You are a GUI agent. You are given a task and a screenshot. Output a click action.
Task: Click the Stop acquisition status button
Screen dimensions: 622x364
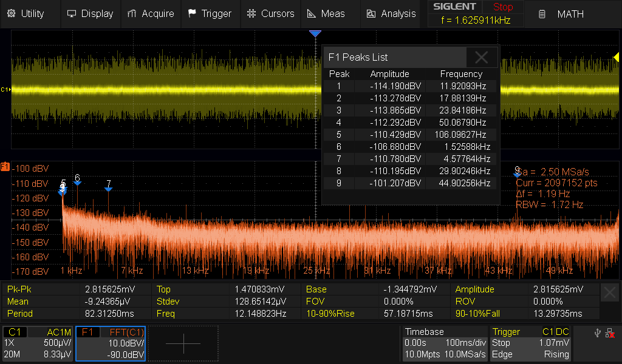coord(502,7)
